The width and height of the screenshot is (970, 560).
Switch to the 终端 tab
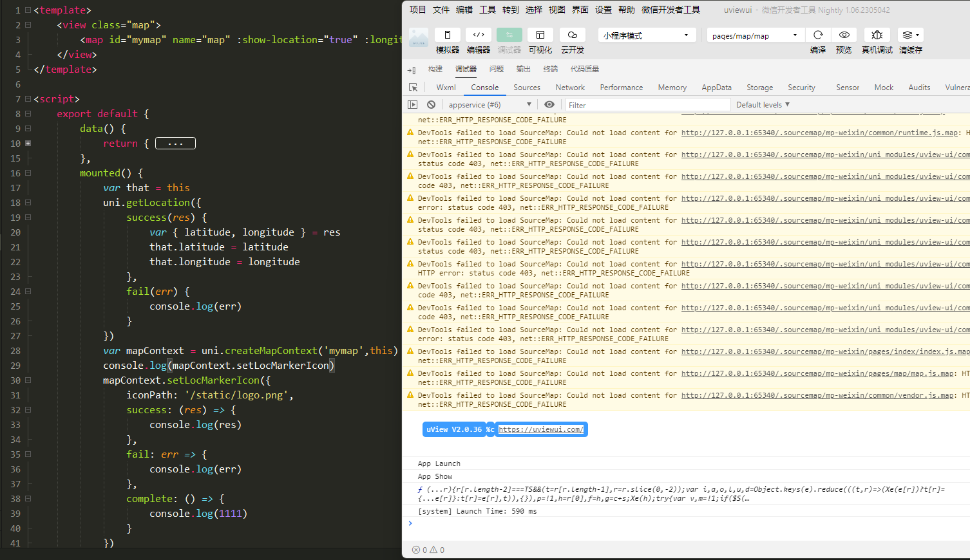click(x=551, y=69)
